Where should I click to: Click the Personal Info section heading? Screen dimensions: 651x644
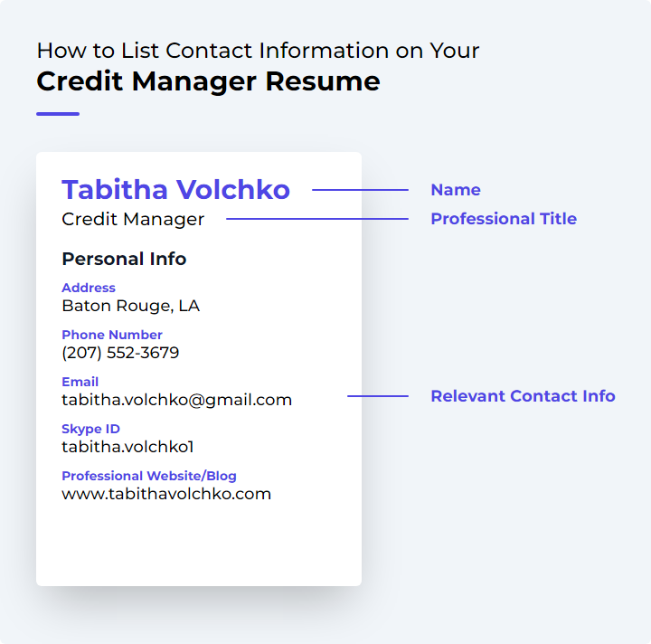124,259
